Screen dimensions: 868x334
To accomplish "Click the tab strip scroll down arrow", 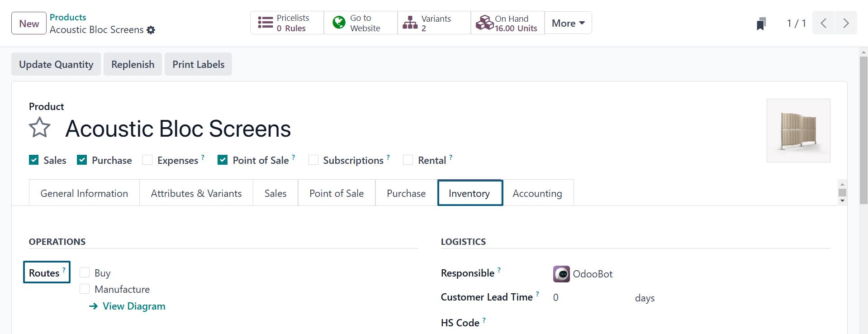I will (842, 200).
